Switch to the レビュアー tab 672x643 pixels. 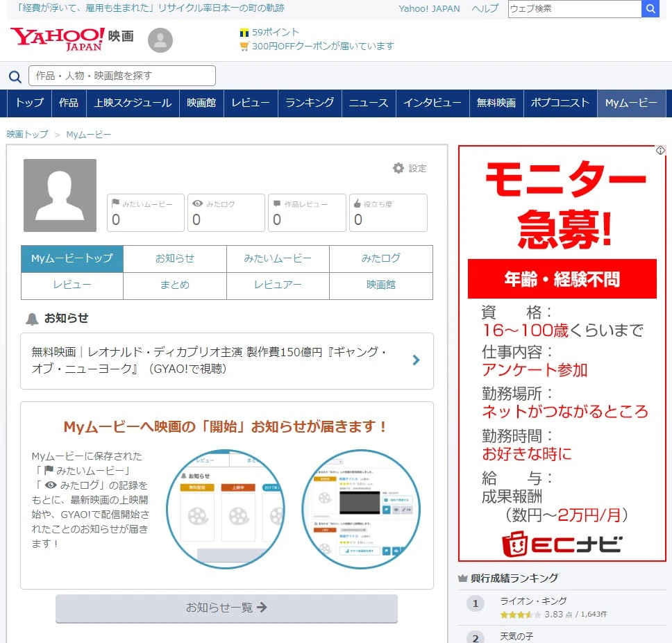coord(278,285)
